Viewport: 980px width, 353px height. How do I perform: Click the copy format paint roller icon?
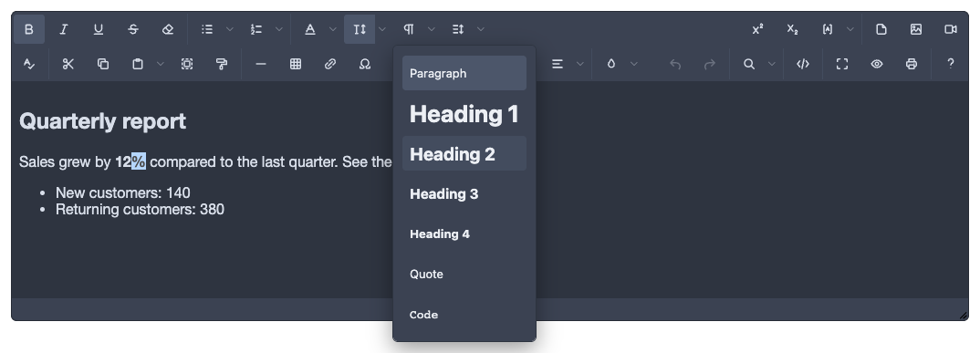point(221,64)
